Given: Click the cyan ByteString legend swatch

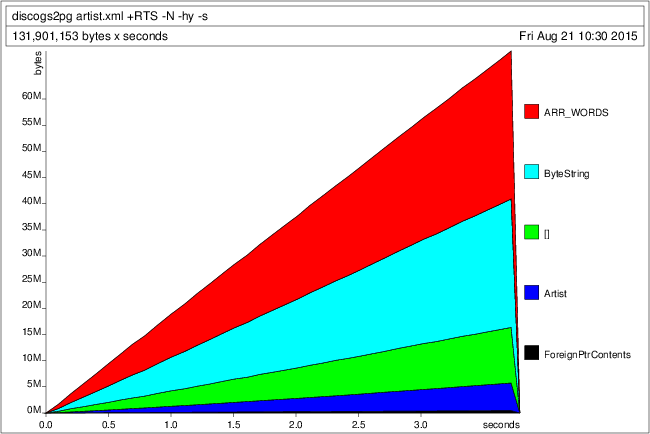Looking at the screenshot, I should (x=532, y=172).
